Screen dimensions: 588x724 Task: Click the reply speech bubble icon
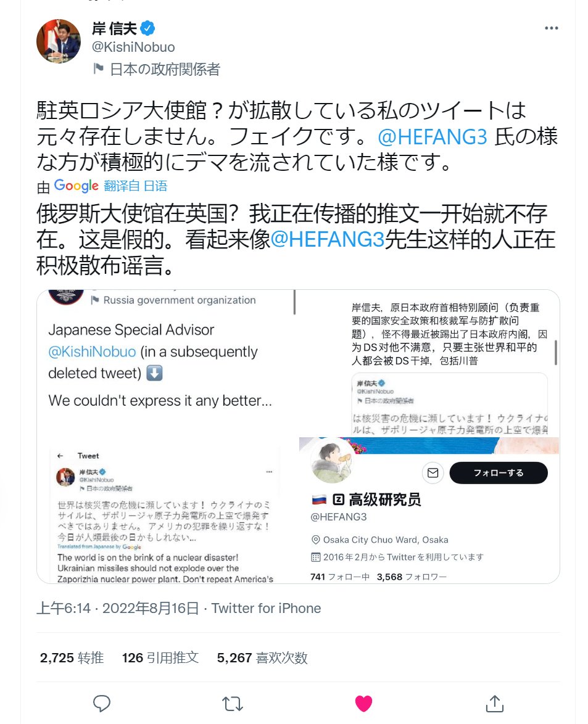point(102,703)
